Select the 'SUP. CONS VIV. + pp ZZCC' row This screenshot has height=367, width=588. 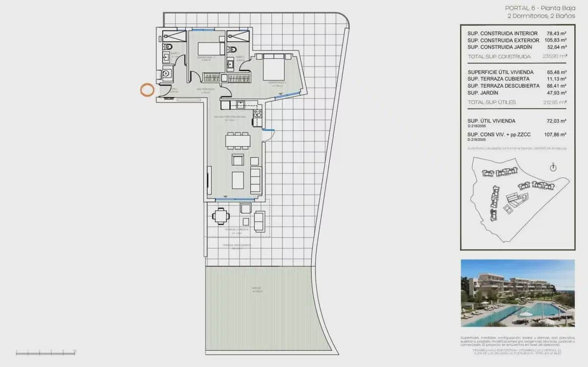[x=517, y=136]
